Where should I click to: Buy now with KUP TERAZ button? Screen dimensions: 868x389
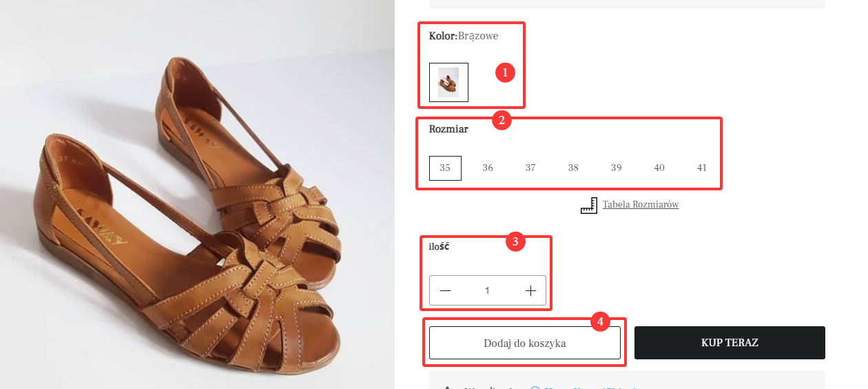point(730,343)
